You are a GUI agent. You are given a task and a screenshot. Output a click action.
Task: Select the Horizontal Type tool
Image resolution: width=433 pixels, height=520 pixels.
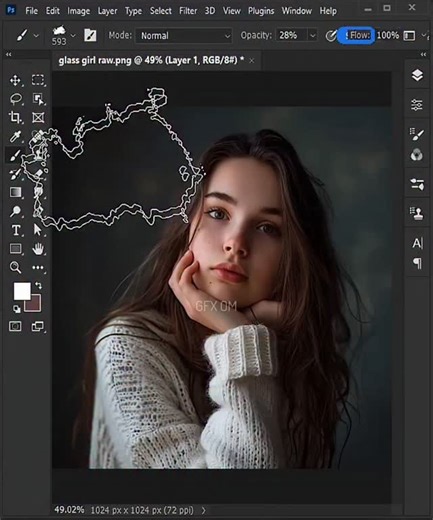click(15, 230)
